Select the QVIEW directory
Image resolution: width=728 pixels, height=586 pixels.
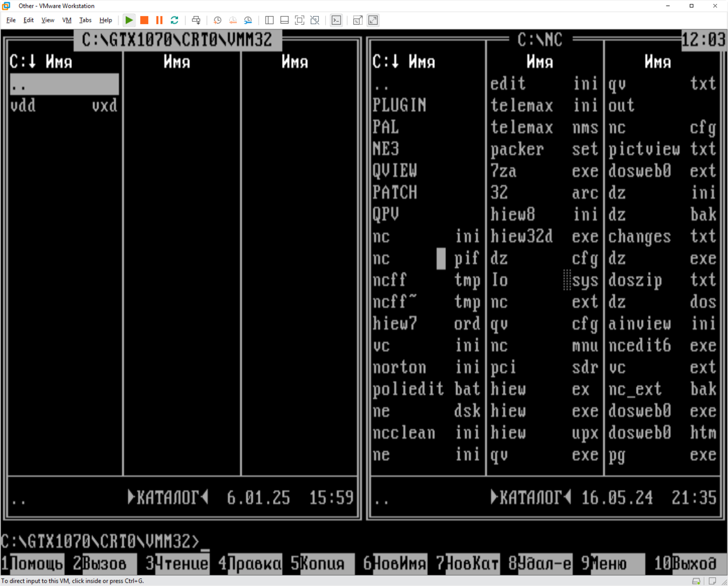[426, 171]
